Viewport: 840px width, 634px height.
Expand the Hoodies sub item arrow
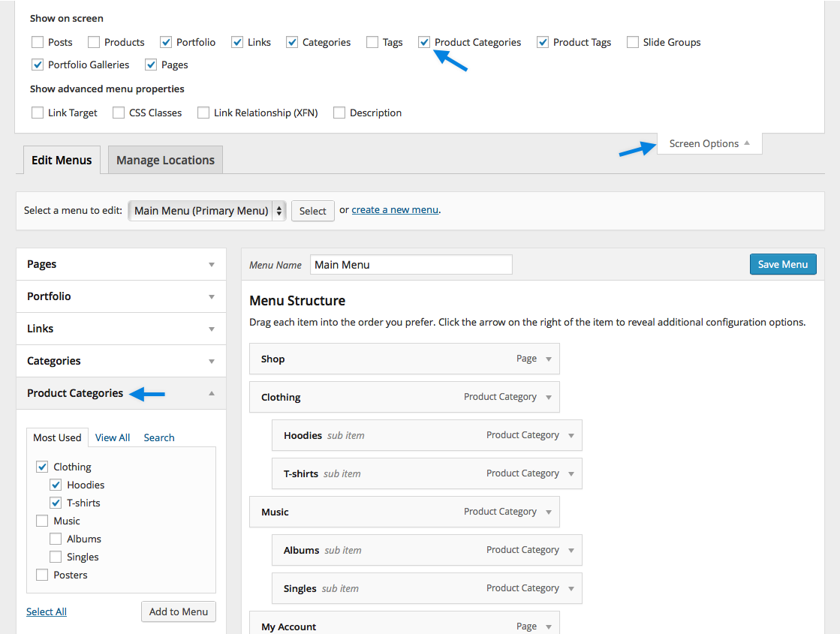click(571, 435)
